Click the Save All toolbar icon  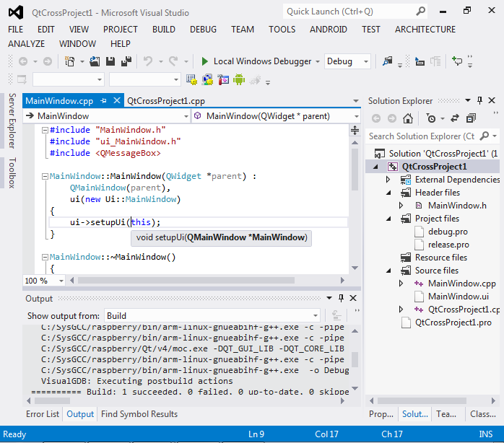pos(126,61)
